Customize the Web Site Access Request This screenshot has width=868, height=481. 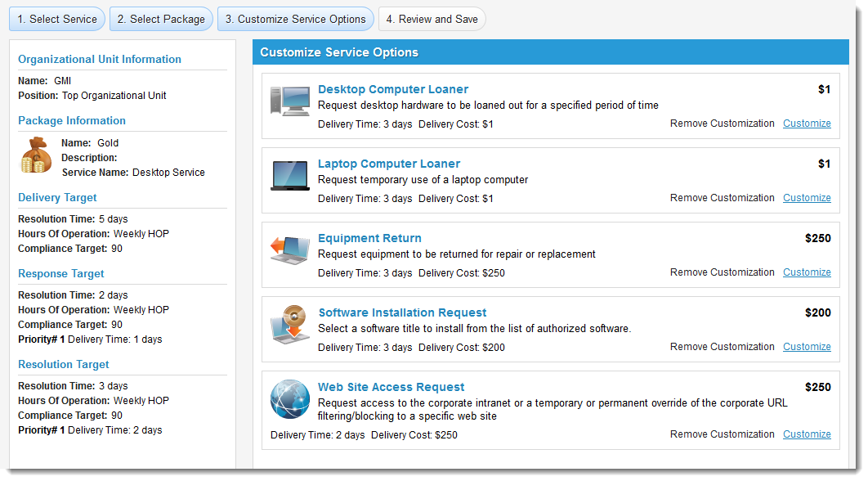(x=807, y=434)
